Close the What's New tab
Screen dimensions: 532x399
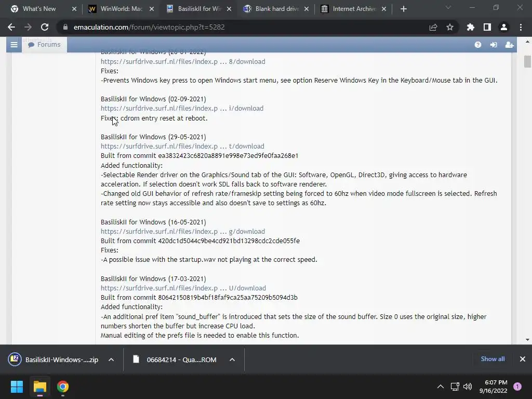74,9
